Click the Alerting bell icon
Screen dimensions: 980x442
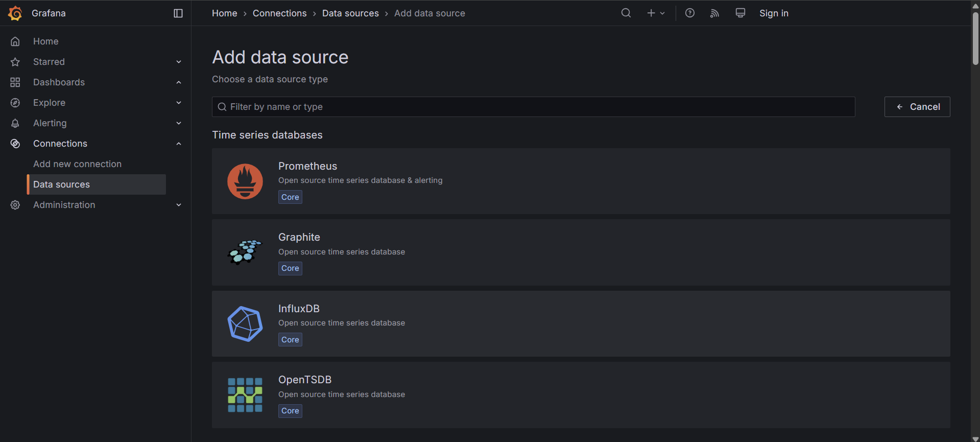pyautogui.click(x=15, y=123)
